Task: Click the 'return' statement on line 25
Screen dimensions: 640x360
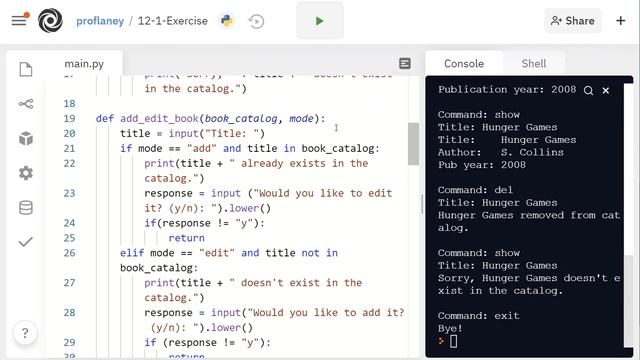Action: 187,238
